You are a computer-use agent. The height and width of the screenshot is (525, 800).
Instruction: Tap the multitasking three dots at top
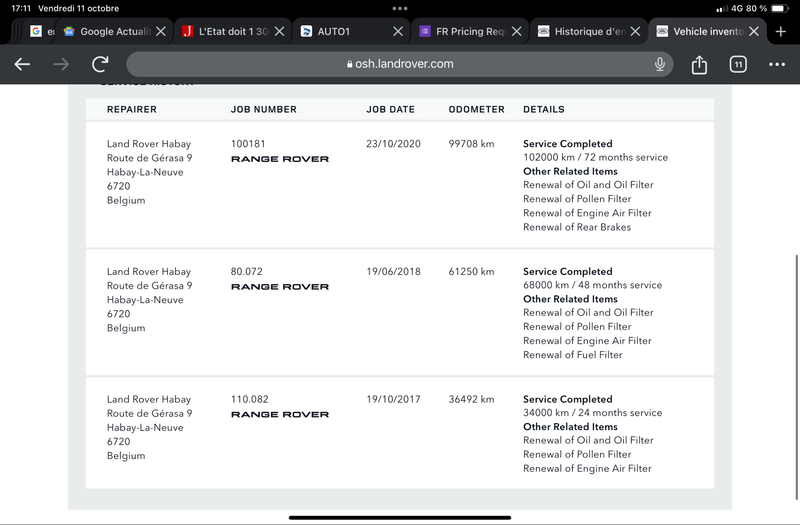click(400, 8)
